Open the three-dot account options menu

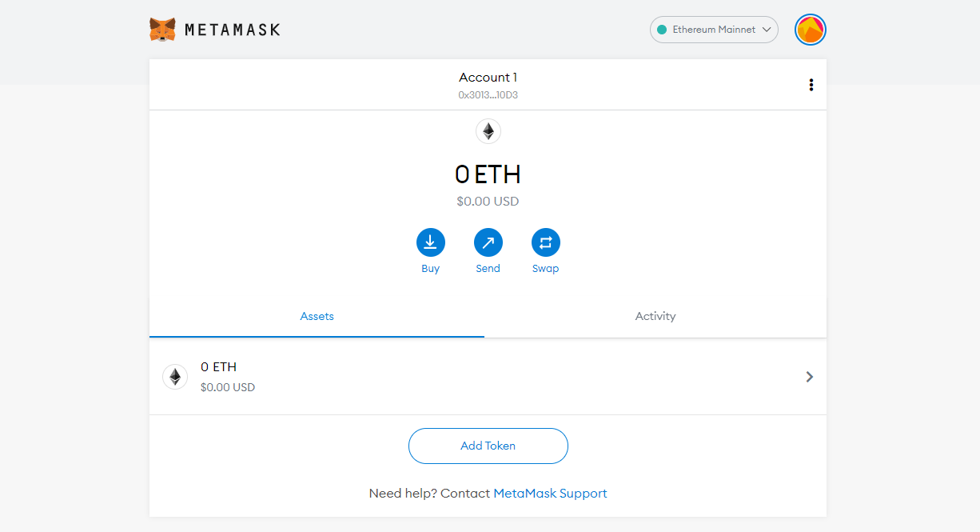pyautogui.click(x=811, y=85)
